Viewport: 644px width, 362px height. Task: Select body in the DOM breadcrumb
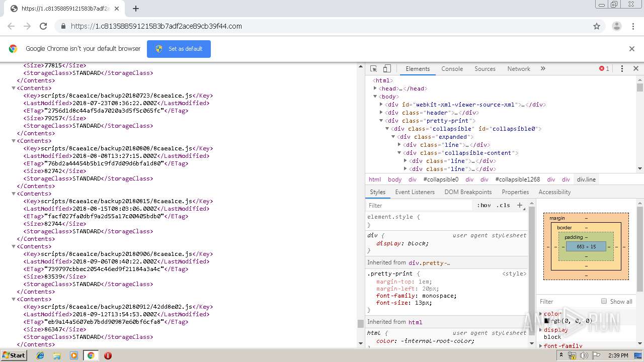[x=394, y=179]
